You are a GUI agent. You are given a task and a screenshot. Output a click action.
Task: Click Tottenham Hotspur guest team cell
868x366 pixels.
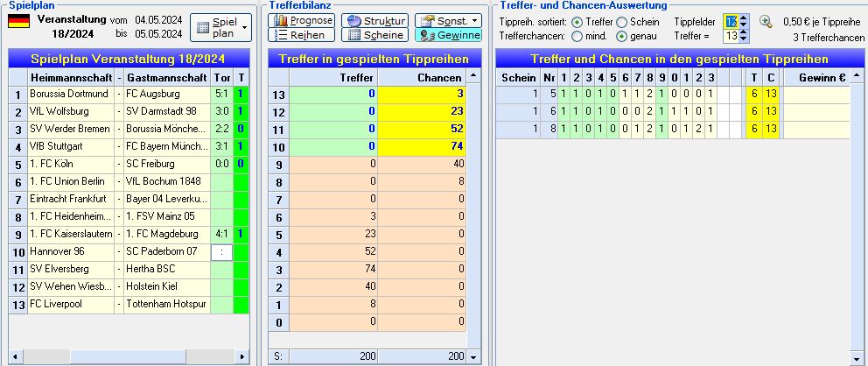point(166,305)
